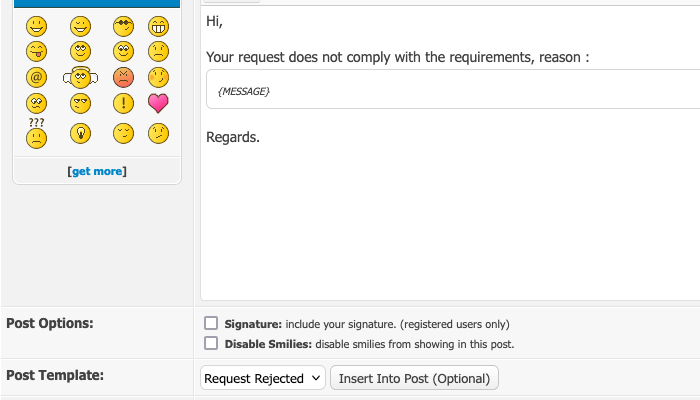Insert the lightbulb idea smiley
Image resolution: width=700 pixels, height=400 pixels.
(81, 133)
